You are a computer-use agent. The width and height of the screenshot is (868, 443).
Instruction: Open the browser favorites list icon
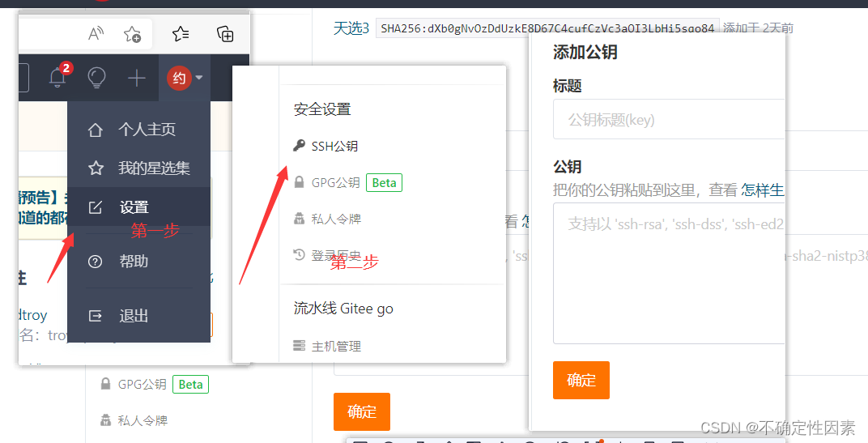click(x=181, y=34)
